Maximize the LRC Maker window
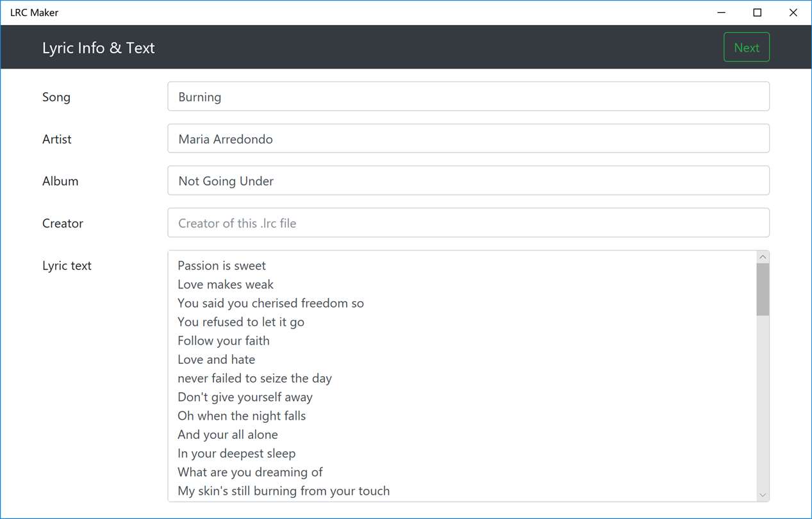 tap(758, 13)
